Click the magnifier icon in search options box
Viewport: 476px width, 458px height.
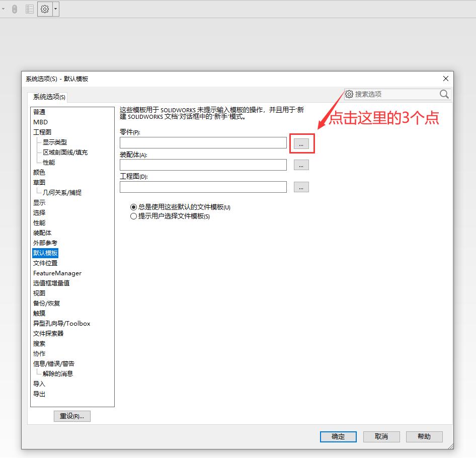(x=444, y=94)
